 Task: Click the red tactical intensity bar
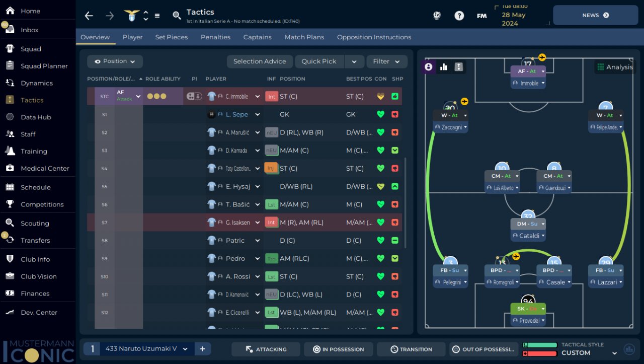[x=540, y=353]
